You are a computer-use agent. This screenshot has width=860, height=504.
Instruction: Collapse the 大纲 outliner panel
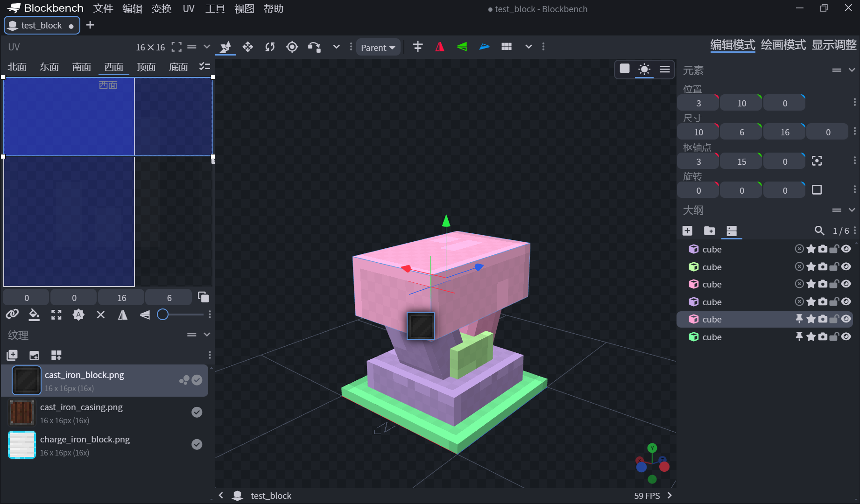(852, 210)
